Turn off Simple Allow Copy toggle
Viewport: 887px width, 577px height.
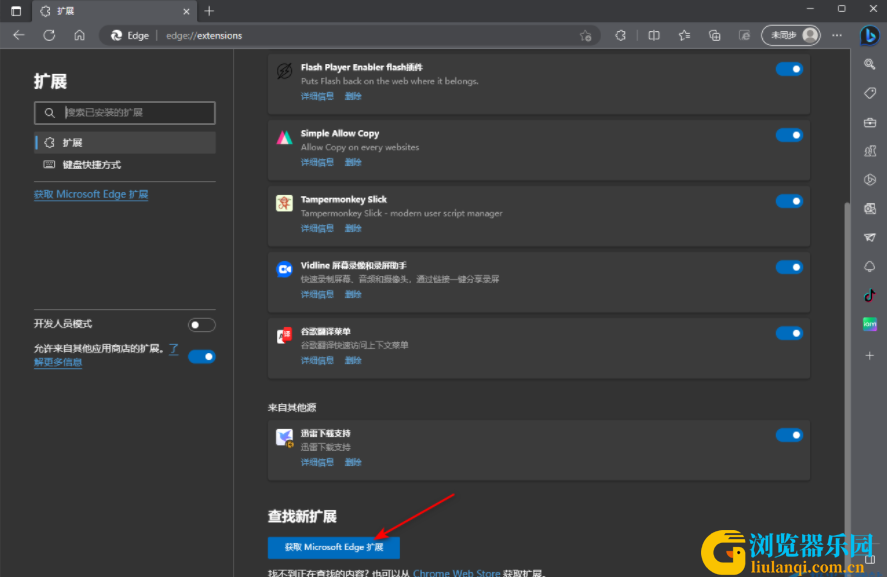(x=789, y=135)
